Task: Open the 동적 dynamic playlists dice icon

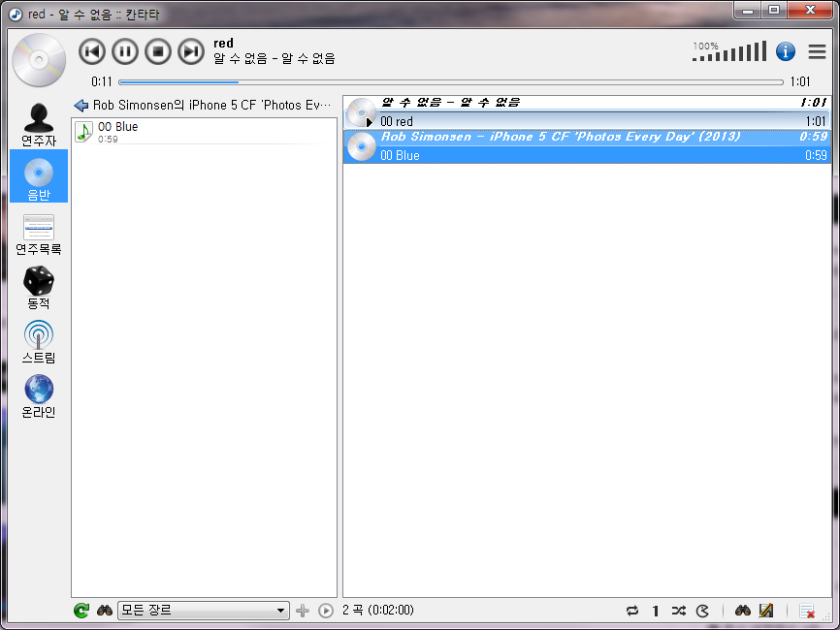Action: click(x=39, y=287)
